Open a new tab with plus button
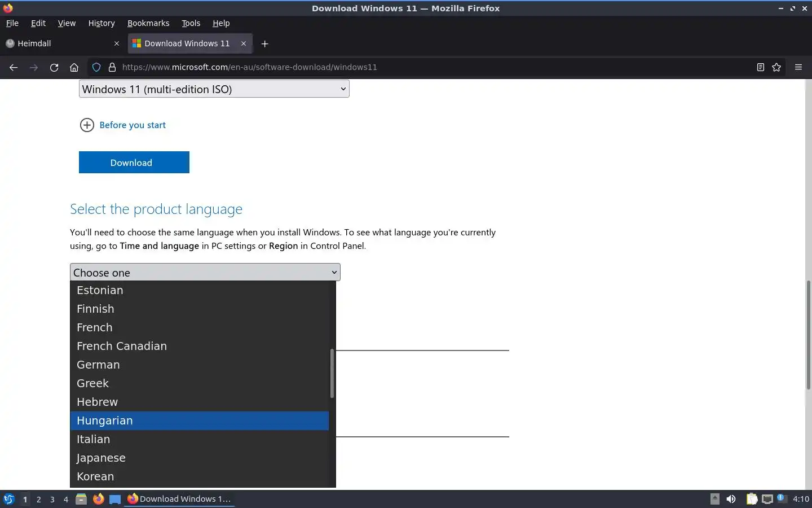Screen dimensions: 812x508 [264, 43]
